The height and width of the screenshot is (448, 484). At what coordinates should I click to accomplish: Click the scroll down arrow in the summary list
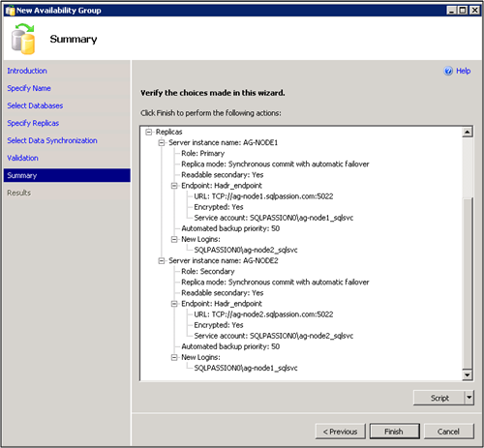468,374
